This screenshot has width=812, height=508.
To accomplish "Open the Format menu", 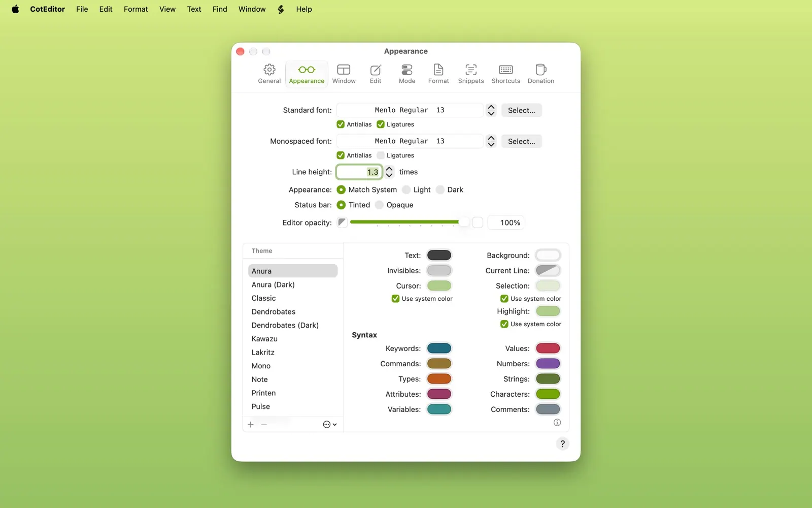I will 136,9.
